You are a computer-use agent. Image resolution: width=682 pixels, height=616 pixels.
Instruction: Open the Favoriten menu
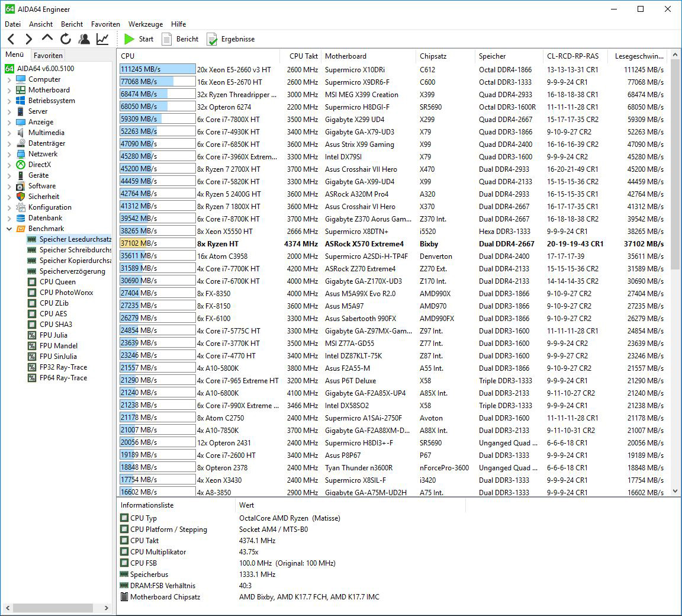(x=105, y=24)
